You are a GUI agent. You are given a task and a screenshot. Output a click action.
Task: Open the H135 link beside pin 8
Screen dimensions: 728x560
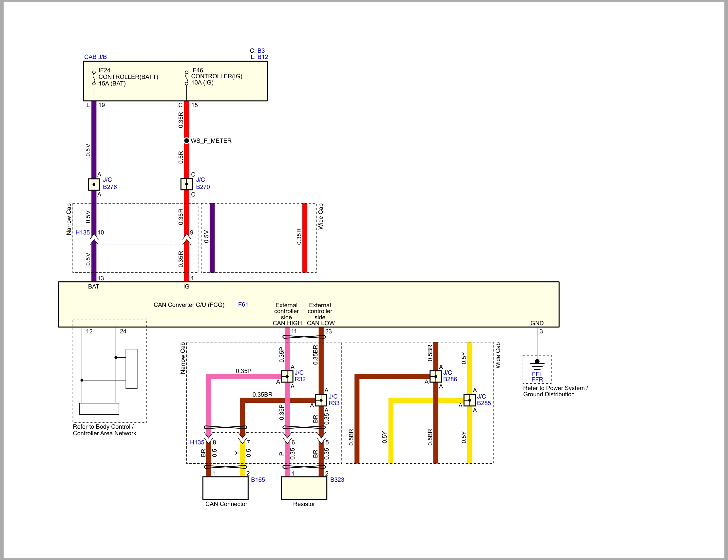(197, 442)
